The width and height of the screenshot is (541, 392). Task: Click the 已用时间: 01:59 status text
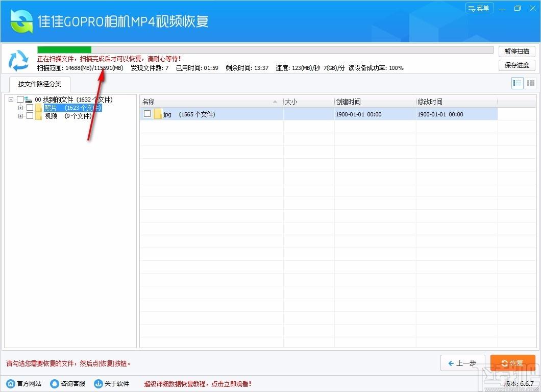pyautogui.click(x=197, y=68)
